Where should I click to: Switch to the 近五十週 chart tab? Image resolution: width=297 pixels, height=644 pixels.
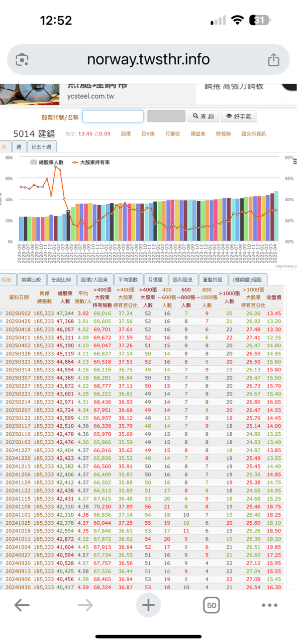42,147
